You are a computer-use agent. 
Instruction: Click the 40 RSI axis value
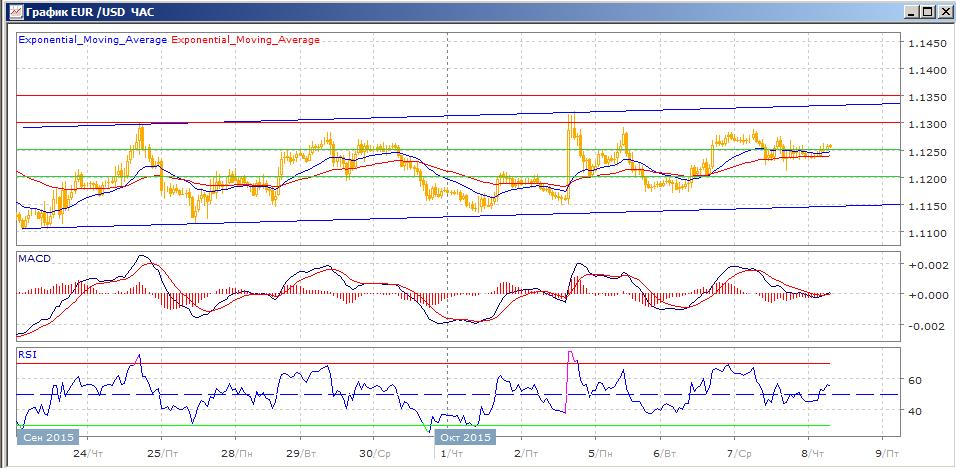coord(915,411)
